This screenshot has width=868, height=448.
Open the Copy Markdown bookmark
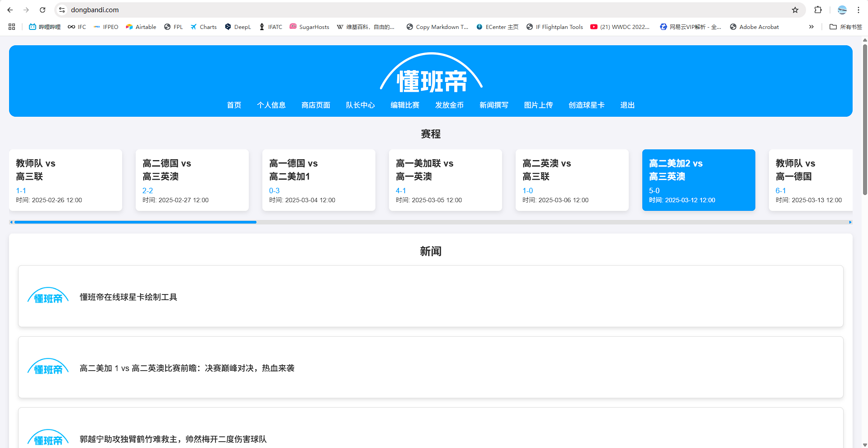pyautogui.click(x=437, y=27)
